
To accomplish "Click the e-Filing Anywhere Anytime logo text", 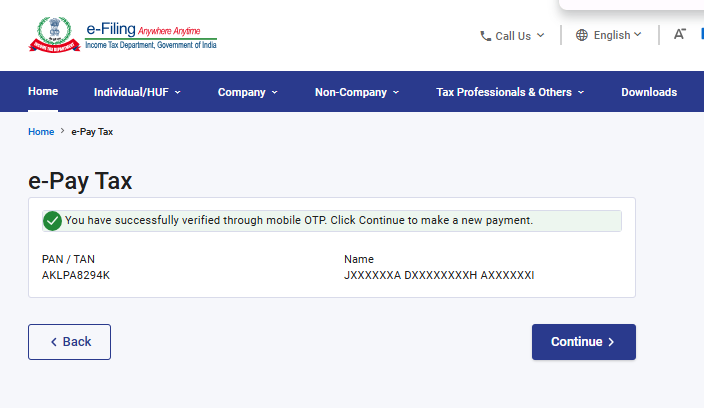I will click(x=151, y=35).
